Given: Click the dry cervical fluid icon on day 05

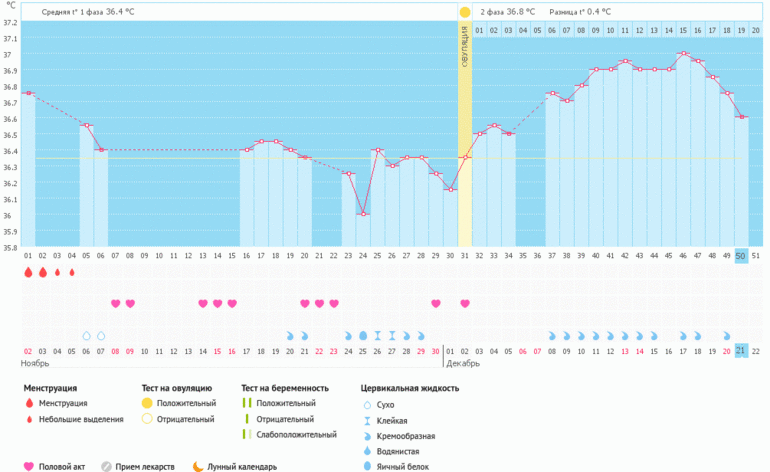Looking at the screenshot, I should click(87, 335).
